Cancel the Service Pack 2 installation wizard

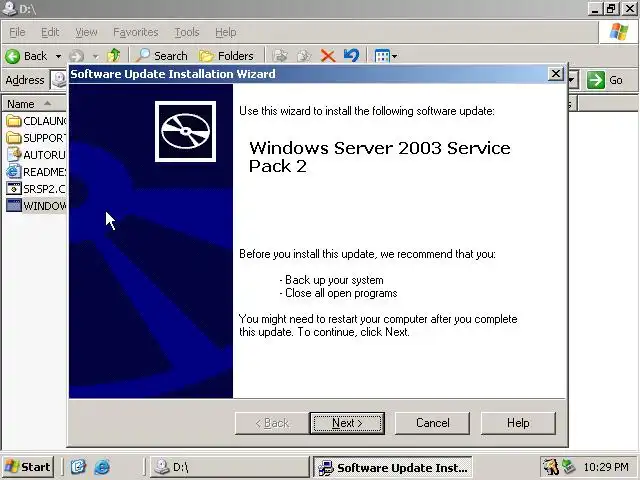432,423
